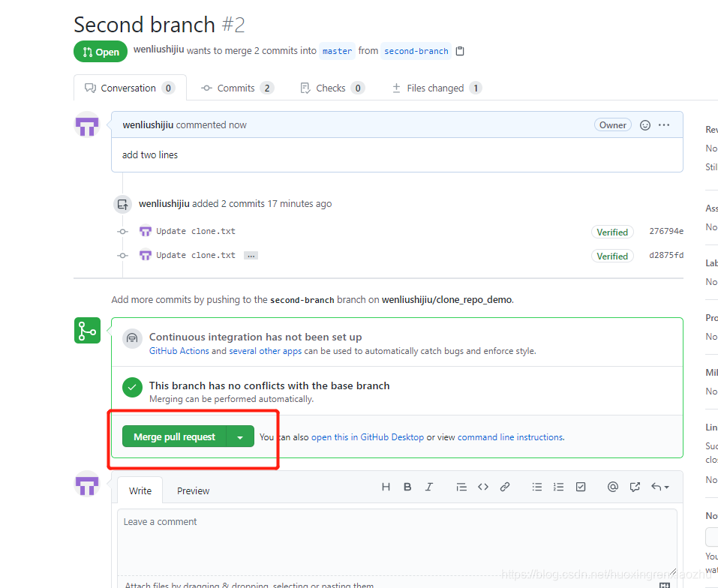Insert a task list in comment
Viewport: 718px width, 588px height.
(x=581, y=487)
